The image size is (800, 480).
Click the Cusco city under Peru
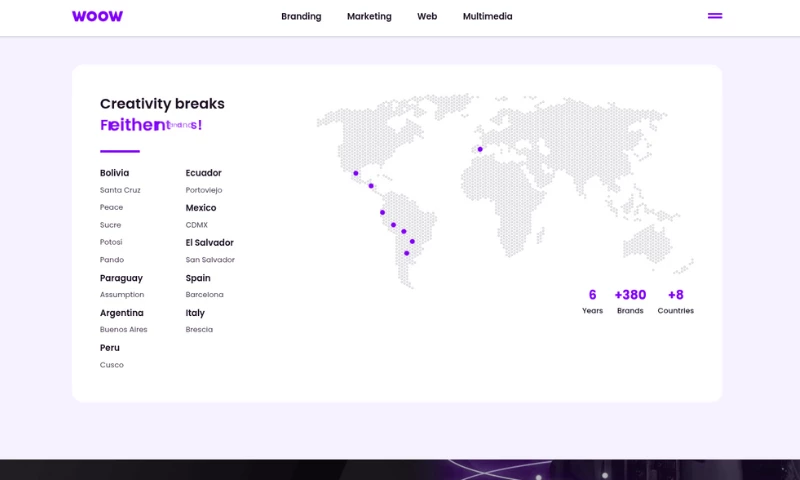pos(112,365)
